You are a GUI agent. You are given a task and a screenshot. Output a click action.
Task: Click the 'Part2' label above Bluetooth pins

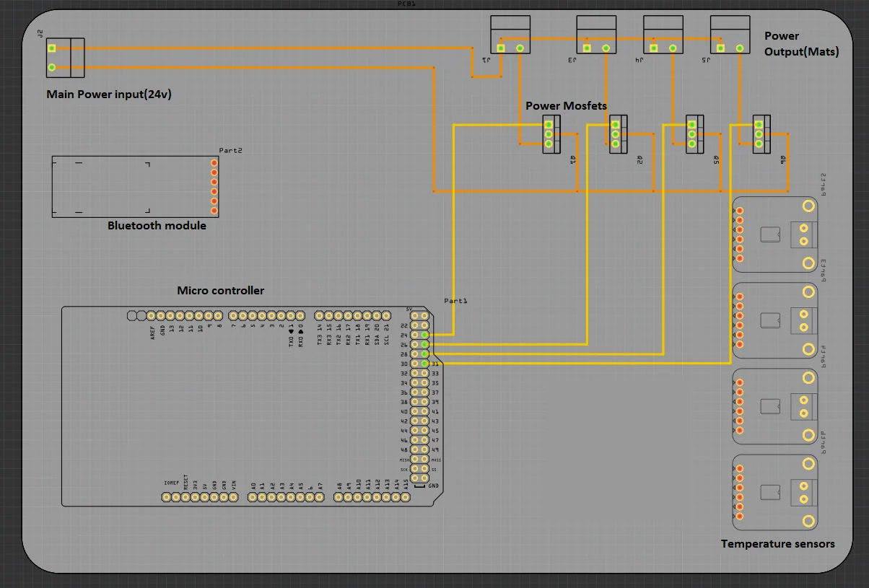(x=230, y=150)
